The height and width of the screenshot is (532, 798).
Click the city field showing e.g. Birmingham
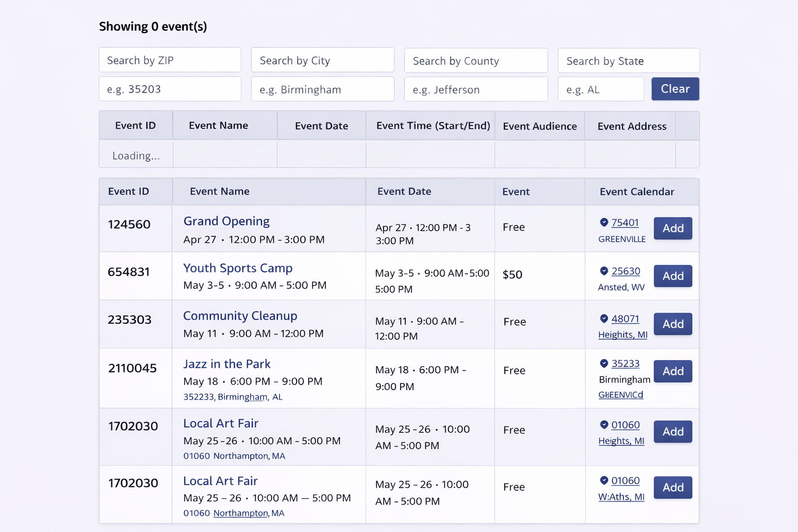point(323,89)
